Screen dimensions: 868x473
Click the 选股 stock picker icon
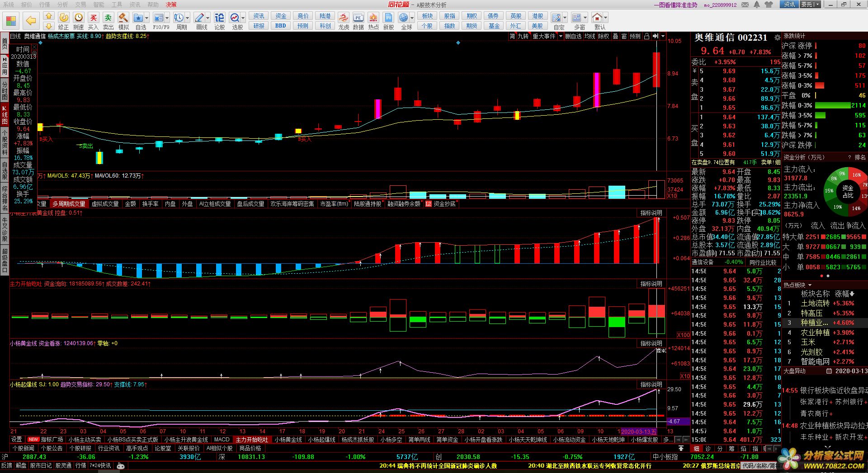click(235, 18)
